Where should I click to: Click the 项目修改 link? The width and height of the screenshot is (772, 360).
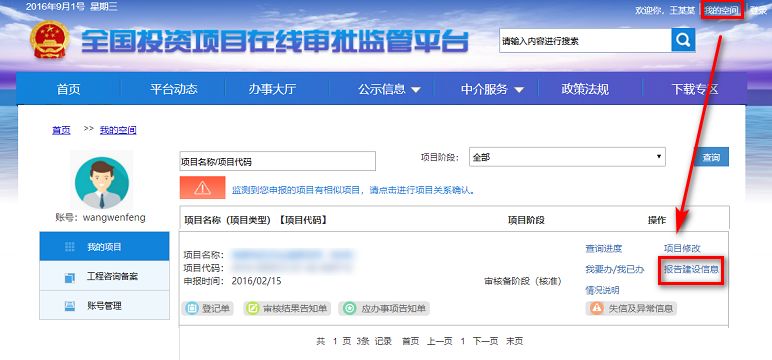(682, 249)
